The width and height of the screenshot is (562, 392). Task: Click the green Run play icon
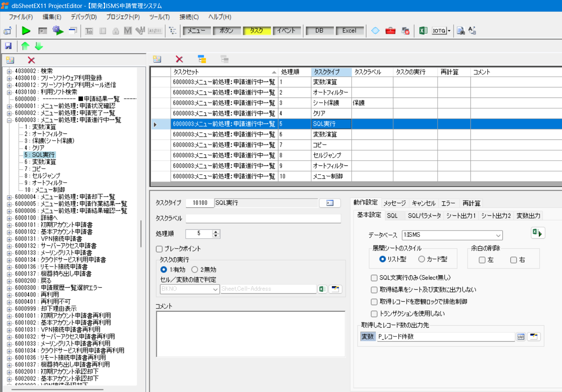(26, 31)
